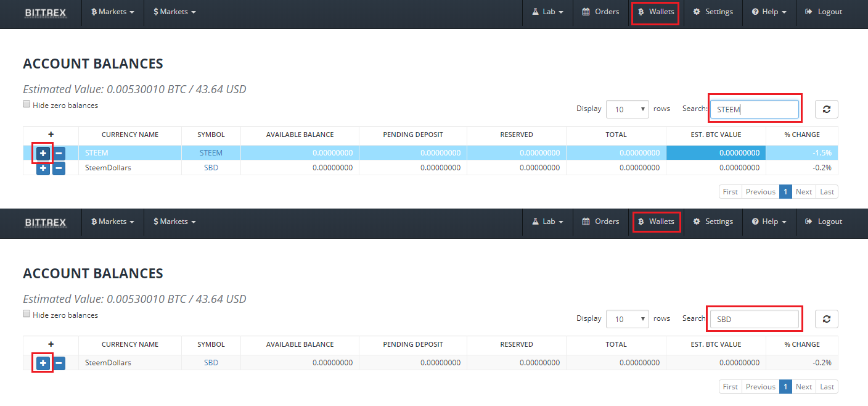Click the BITTREX logo in the upper navbar

46,12
